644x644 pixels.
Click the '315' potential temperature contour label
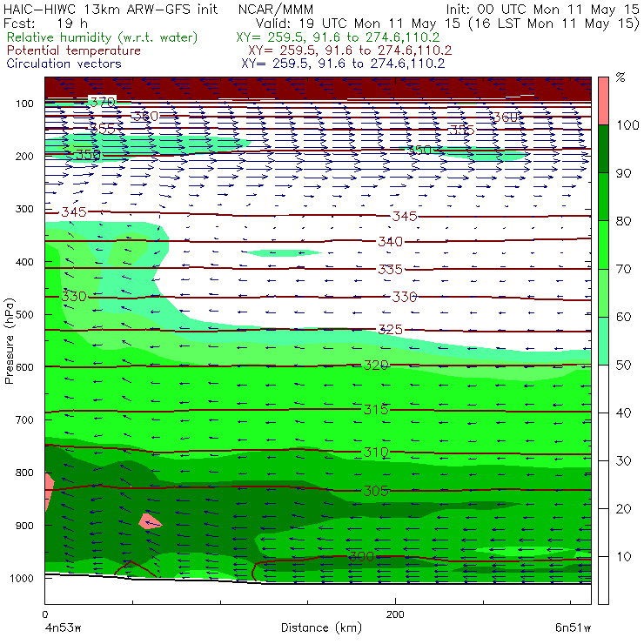(x=376, y=409)
